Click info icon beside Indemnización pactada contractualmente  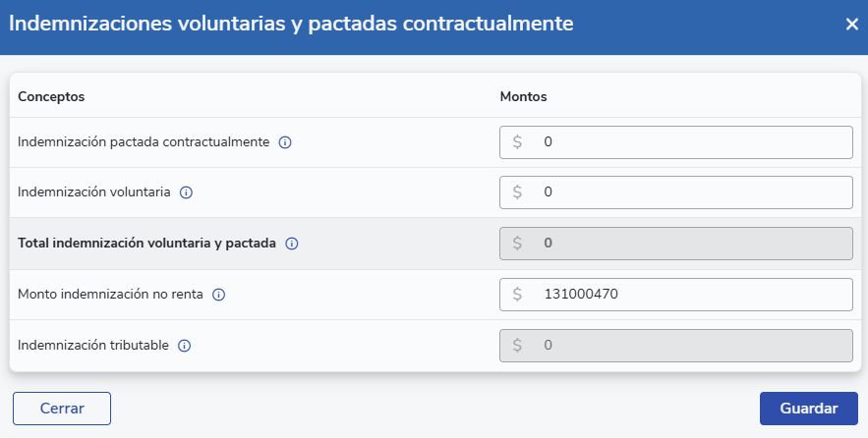click(x=285, y=142)
